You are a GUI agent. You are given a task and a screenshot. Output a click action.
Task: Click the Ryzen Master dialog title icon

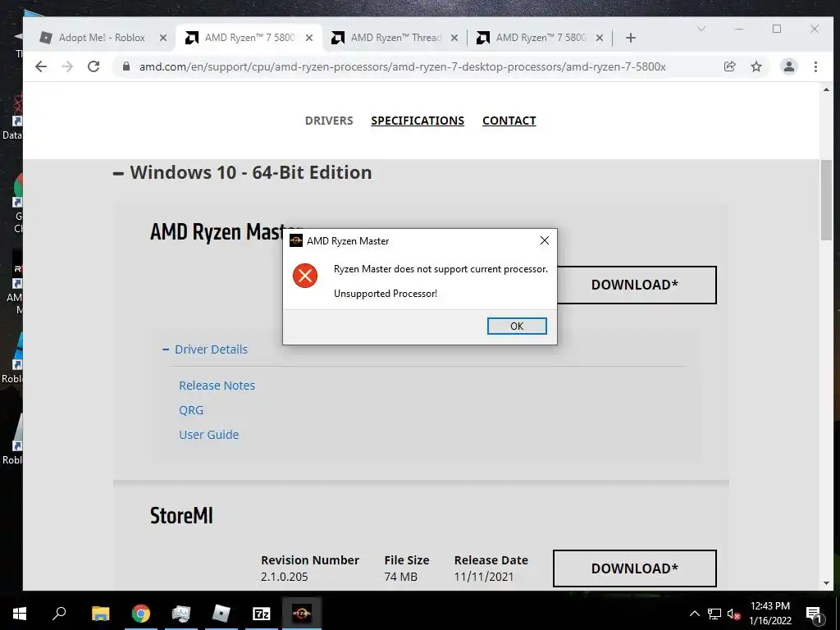tap(295, 240)
